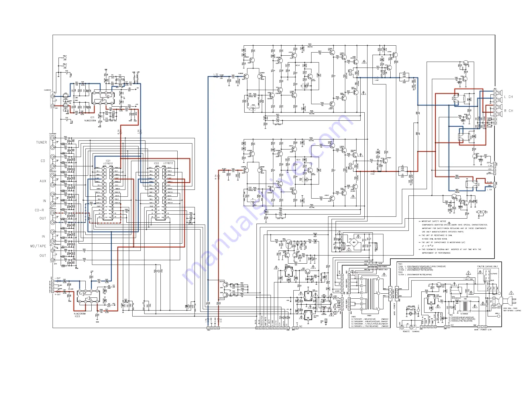The height and width of the screenshot is (395, 532).
Task: Click the PWR1 parts list heading
Action: [353, 317]
